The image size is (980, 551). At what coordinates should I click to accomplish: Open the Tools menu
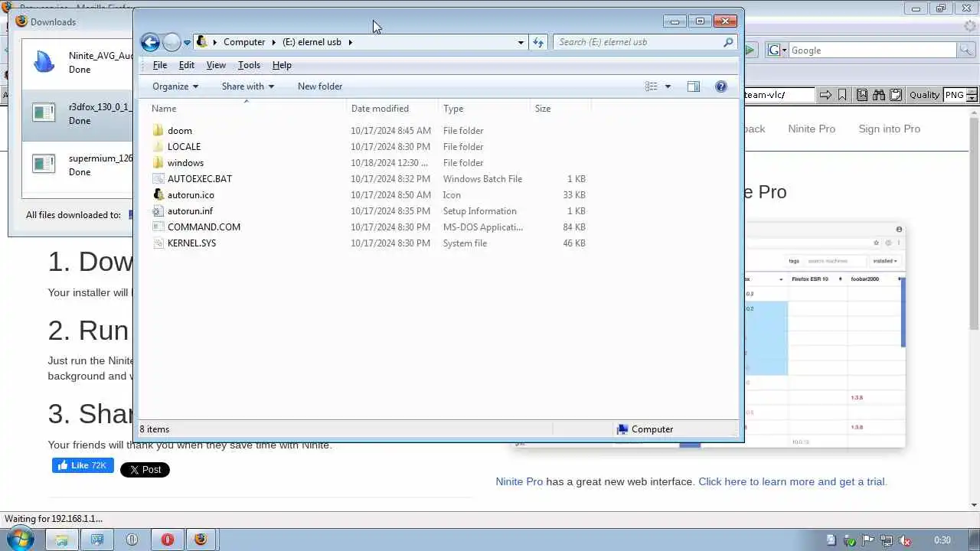click(249, 65)
